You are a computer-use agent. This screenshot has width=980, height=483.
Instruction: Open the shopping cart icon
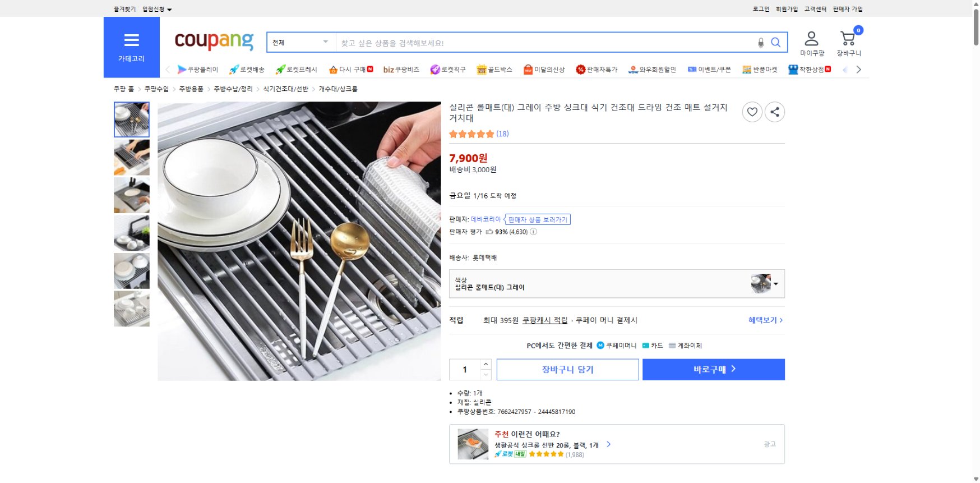pos(847,38)
